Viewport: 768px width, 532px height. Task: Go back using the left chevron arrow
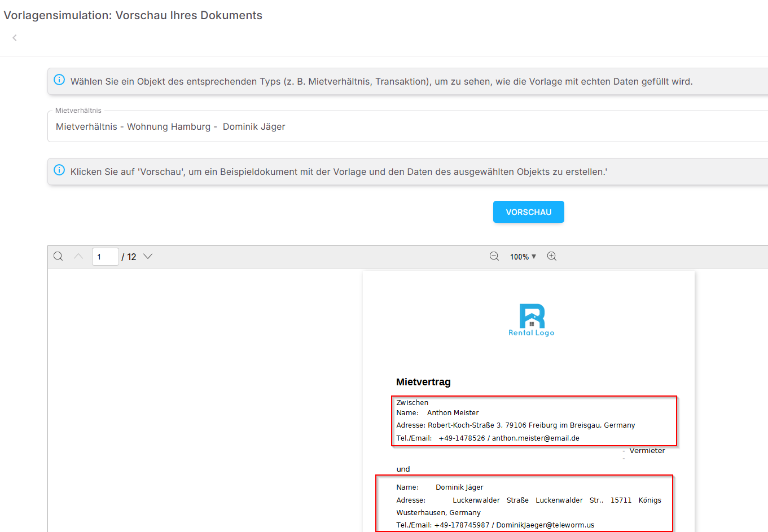(15, 38)
